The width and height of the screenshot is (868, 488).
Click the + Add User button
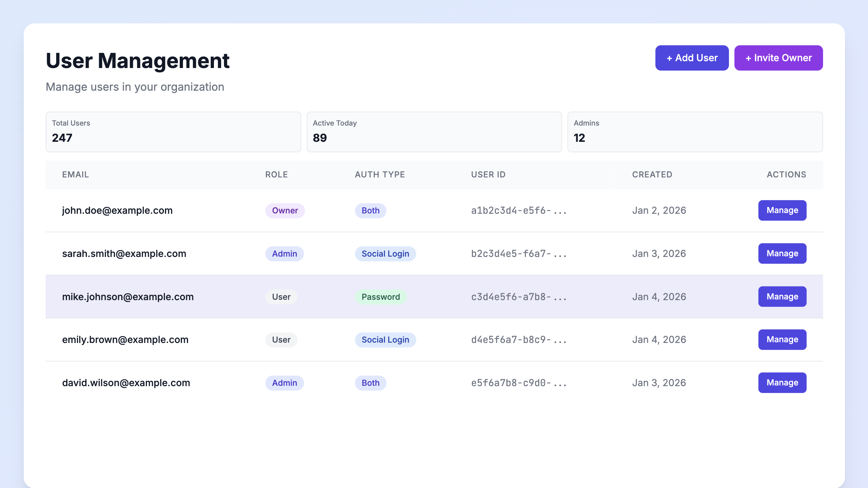click(x=692, y=58)
